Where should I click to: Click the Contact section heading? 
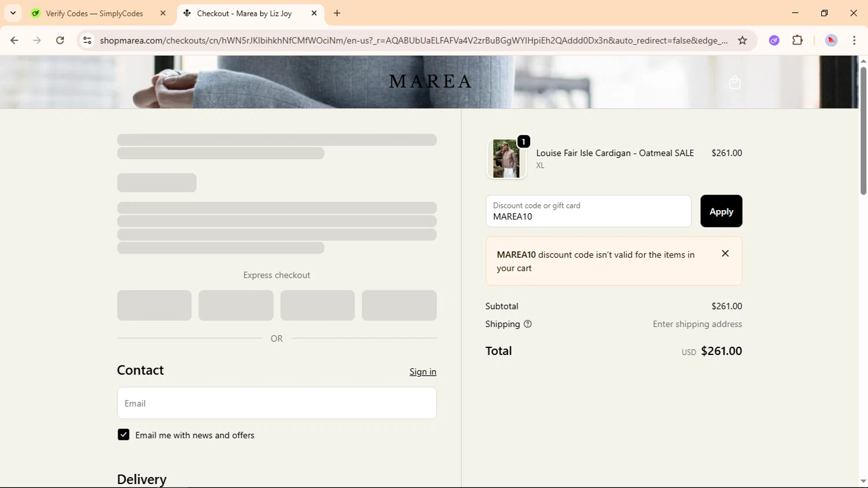click(141, 370)
